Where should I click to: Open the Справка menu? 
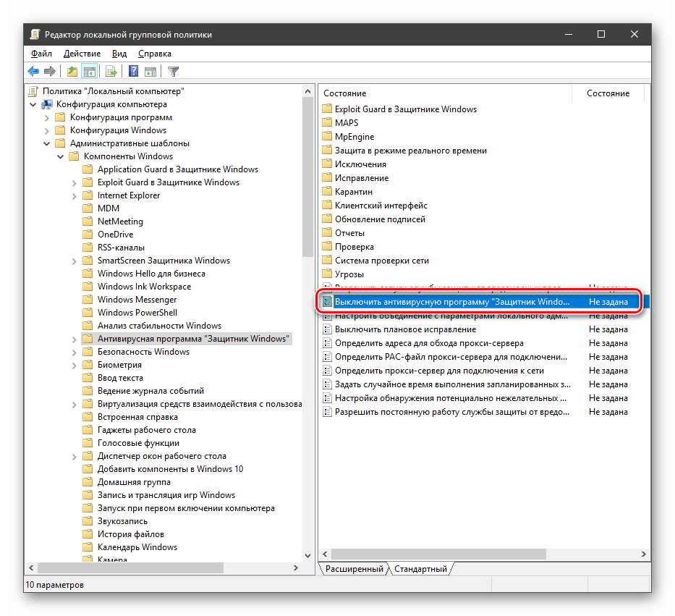pyautogui.click(x=155, y=54)
